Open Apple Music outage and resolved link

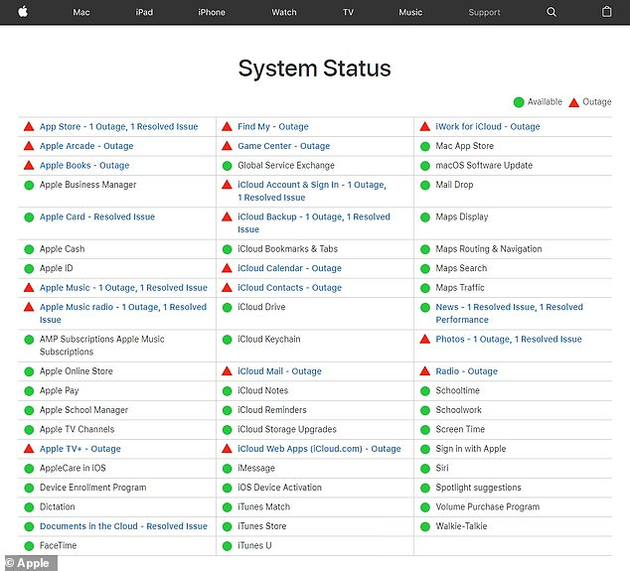[x=123, y=288]
